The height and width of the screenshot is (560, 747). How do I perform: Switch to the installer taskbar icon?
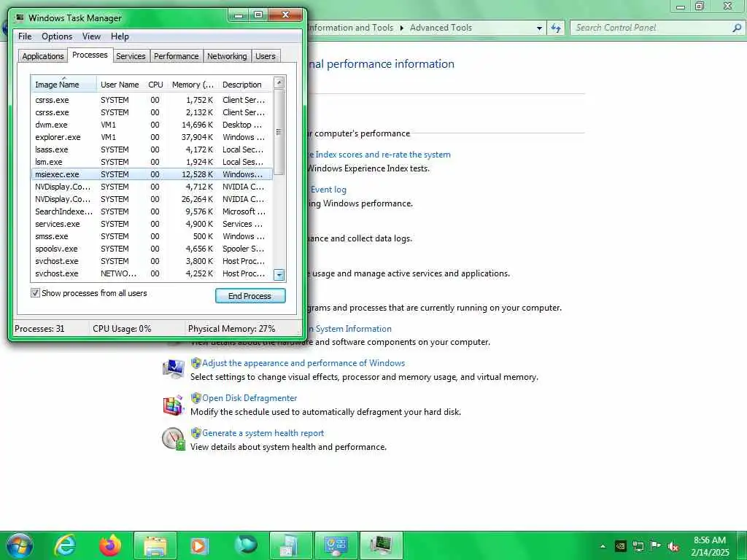point(290,545)
